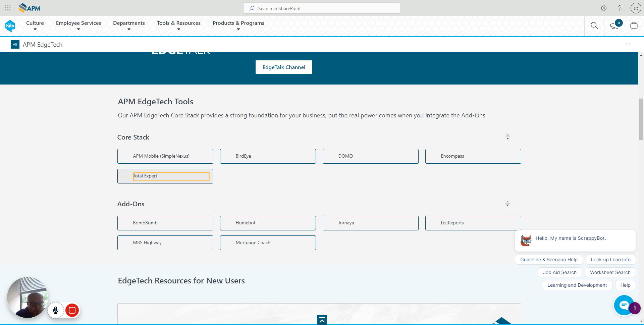
Task: Open the Homebot tile
Action: (x=268, y=223)
